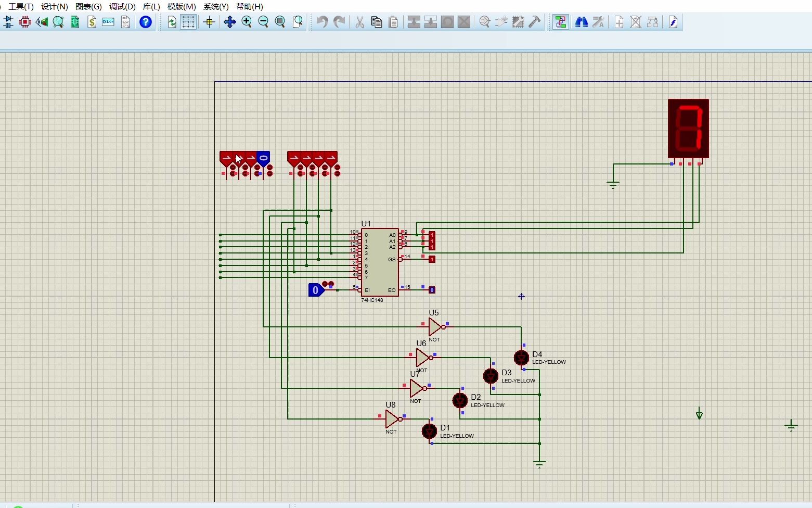Viewport: 812px width, 508px height.
Task: Select the 7-segment display component
Action: pos(688,129)
